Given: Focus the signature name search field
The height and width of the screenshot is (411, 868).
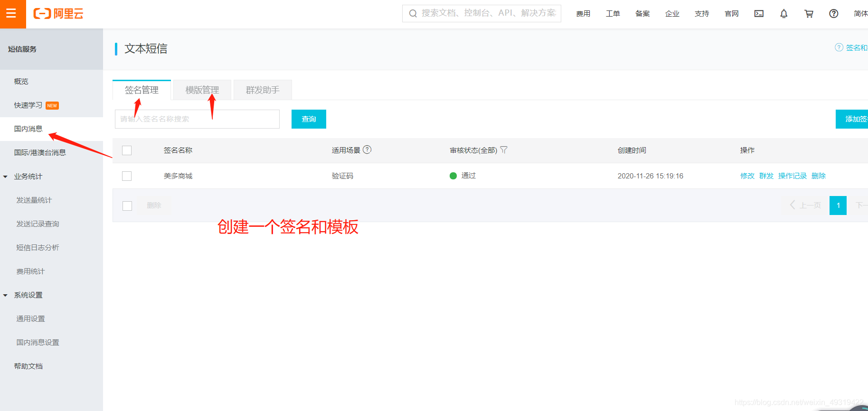Looking at the screenshot, I should 197,119.
